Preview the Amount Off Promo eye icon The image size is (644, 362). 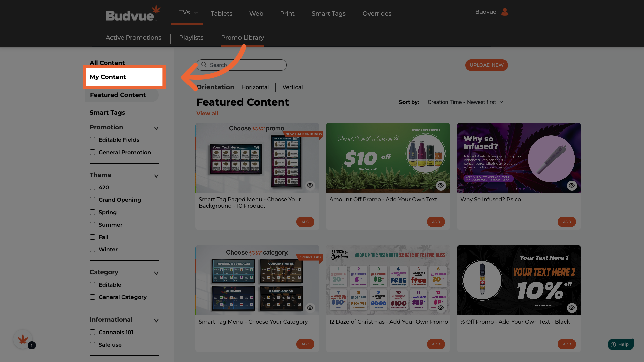coord(441,185)
